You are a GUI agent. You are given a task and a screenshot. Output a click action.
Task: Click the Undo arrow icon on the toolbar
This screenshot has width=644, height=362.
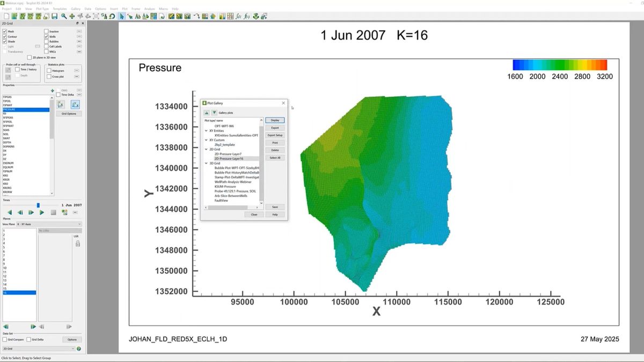(113, 16)
